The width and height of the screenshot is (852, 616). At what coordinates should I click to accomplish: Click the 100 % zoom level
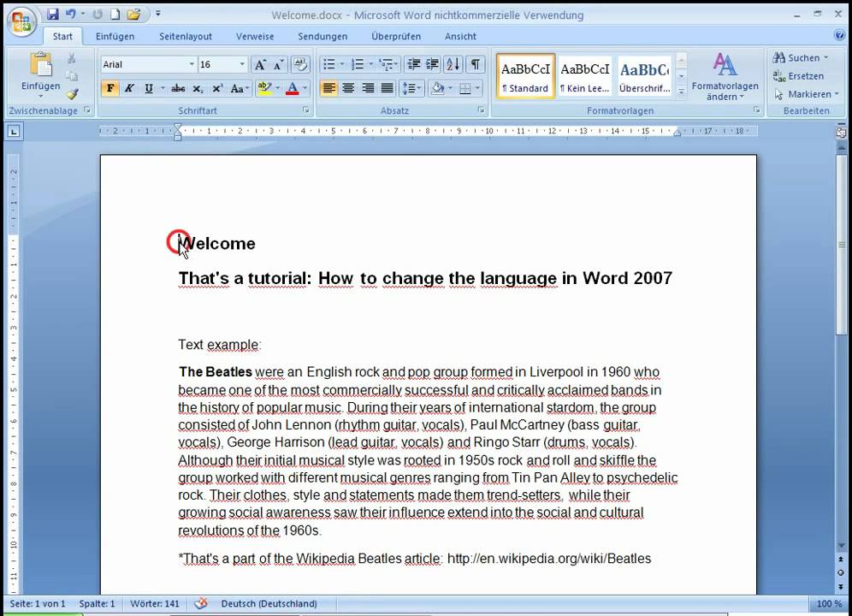[x=828, y=603]
